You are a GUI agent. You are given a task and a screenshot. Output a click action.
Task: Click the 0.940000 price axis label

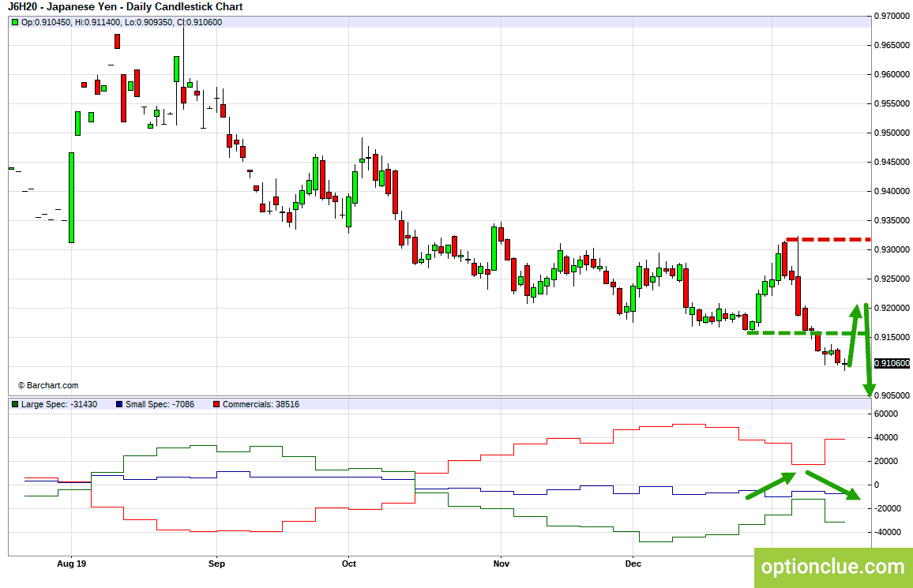pos(892,191)
